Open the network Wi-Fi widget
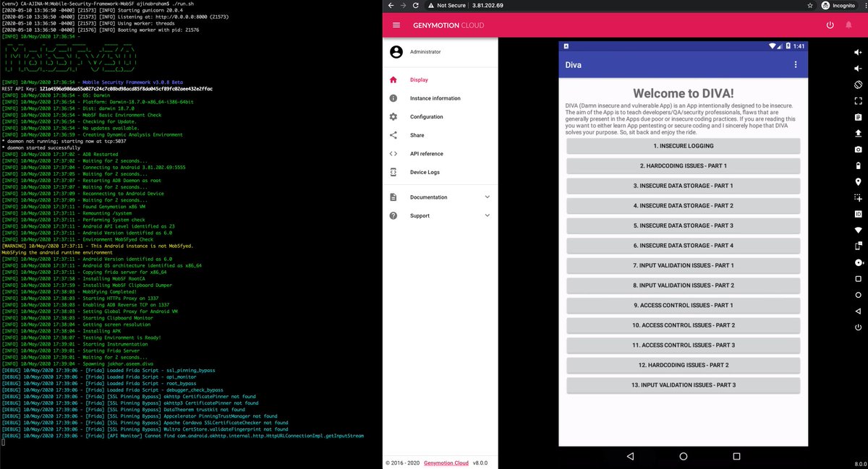This screenshot has height=469, width=868. click(858, 230)
